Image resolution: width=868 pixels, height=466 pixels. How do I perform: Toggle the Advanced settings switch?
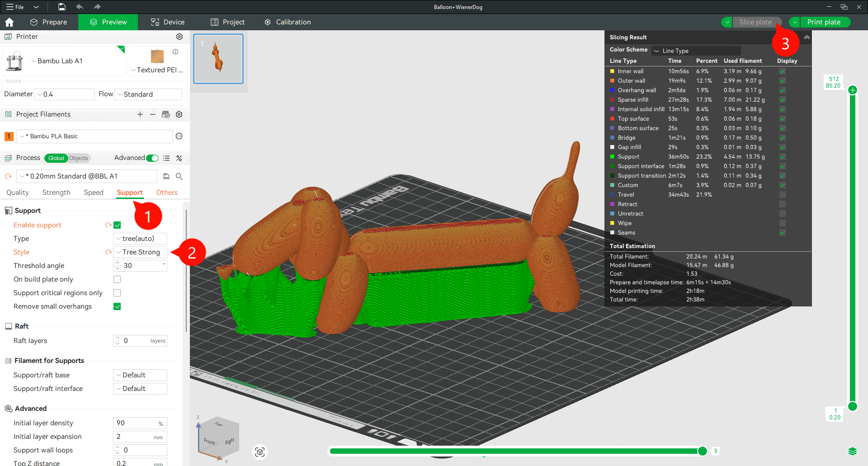(152, 158)
